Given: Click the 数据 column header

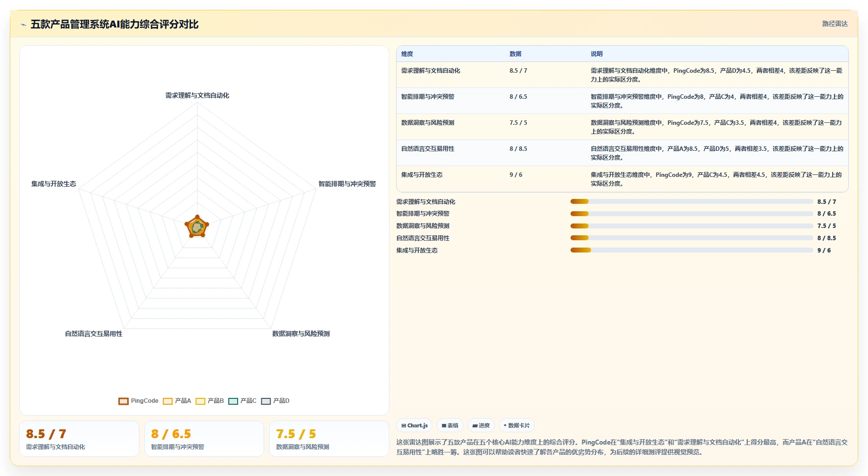Looking at the screenshot, I should (x=515, y=54).
